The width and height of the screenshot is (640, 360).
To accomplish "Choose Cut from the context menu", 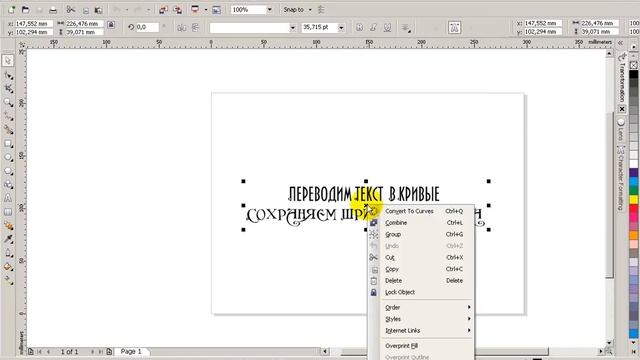I will click(422, 258).
